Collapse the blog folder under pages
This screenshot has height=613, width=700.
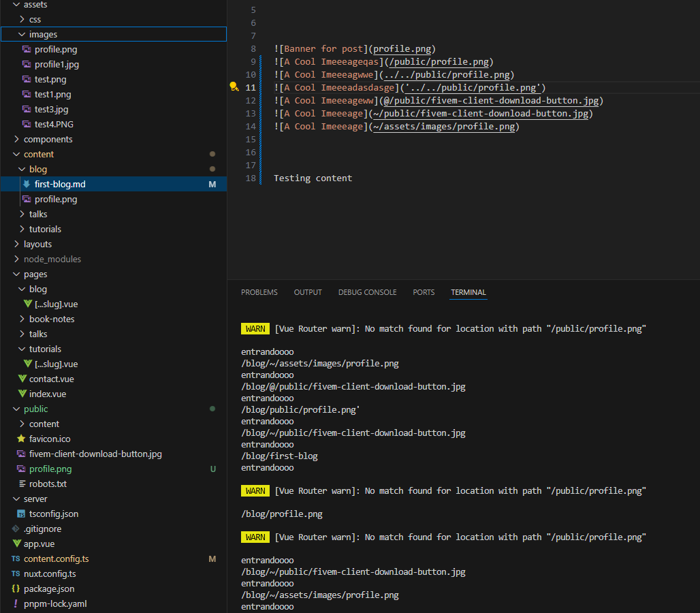[22, 289]
